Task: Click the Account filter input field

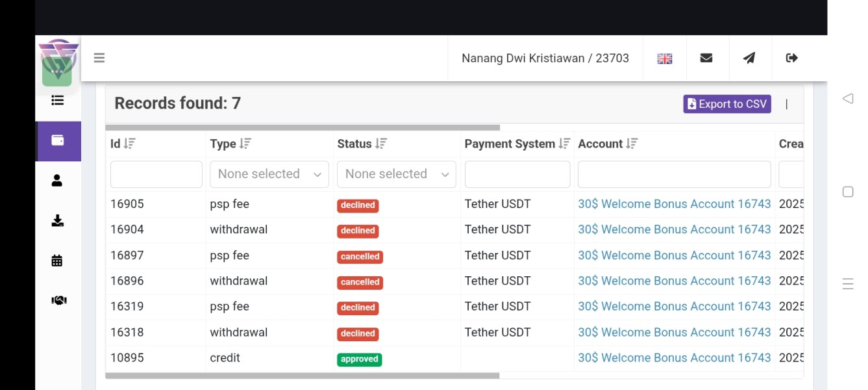Action: pos(675,174)
